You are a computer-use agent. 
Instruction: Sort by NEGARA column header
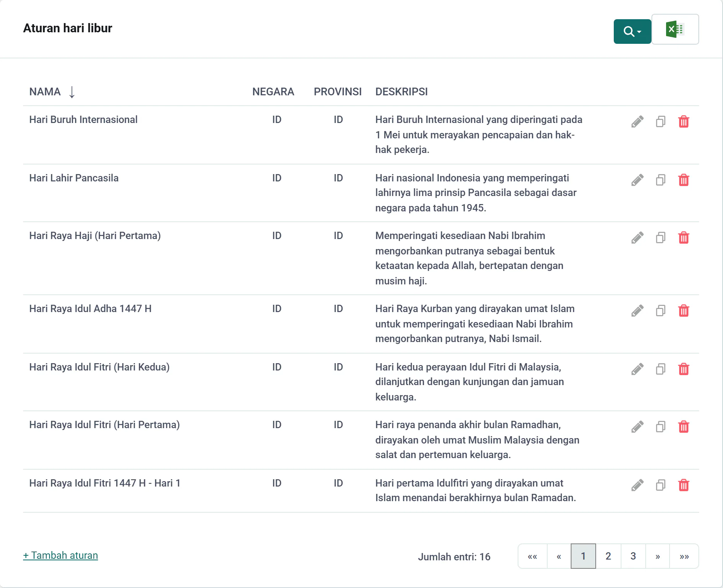[x=273, y=92]
